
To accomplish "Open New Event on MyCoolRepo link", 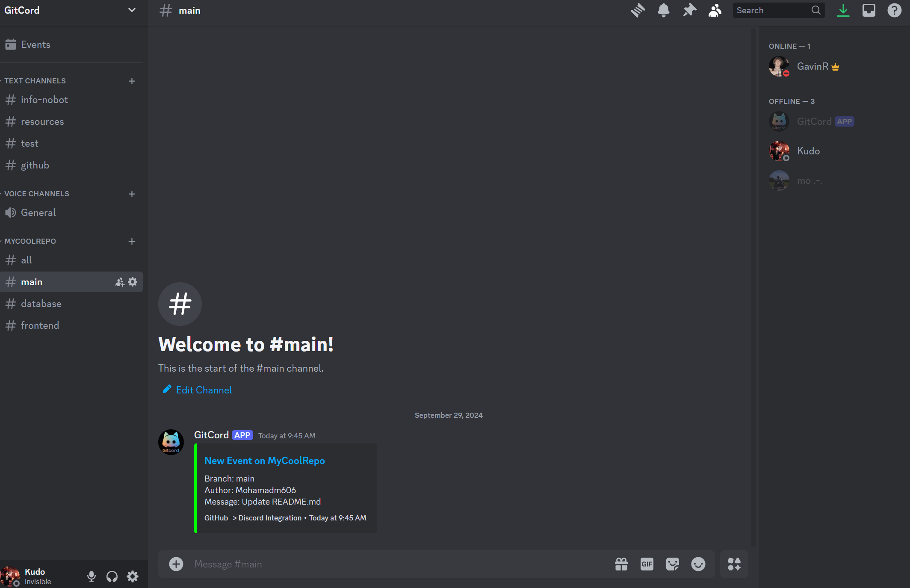I will (264, 461).
